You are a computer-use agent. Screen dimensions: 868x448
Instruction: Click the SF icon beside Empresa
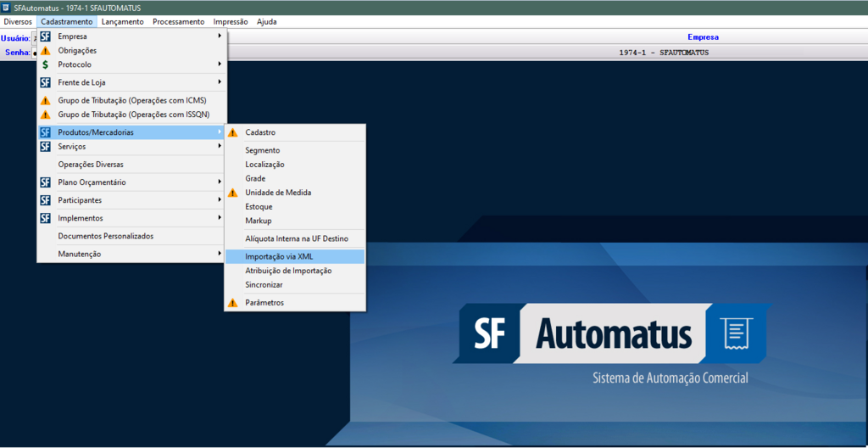(x=46, y=36)
